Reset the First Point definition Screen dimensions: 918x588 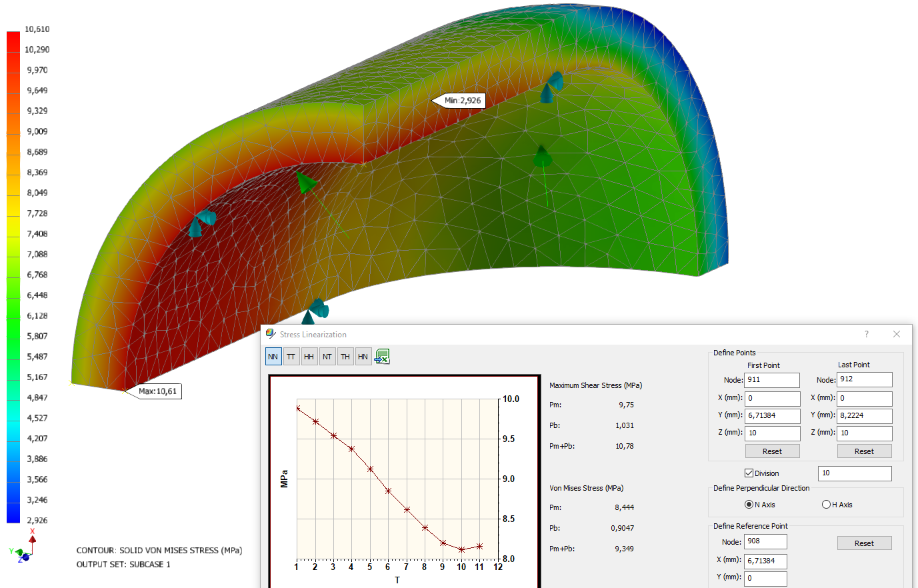coord(773,451)
